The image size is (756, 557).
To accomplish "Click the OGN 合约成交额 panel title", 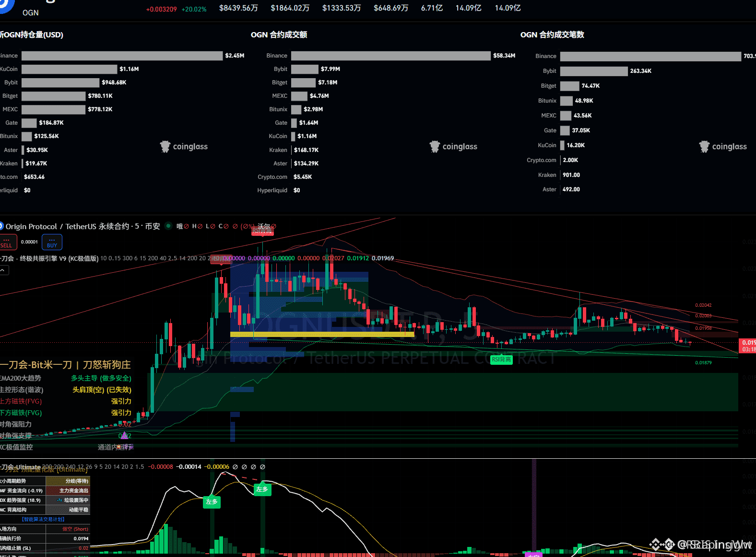I will [x=279, y=35].
